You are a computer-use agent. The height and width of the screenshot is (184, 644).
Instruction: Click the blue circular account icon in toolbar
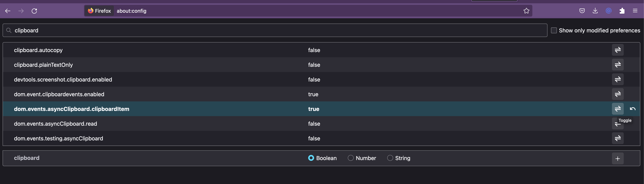click(608, 11)
